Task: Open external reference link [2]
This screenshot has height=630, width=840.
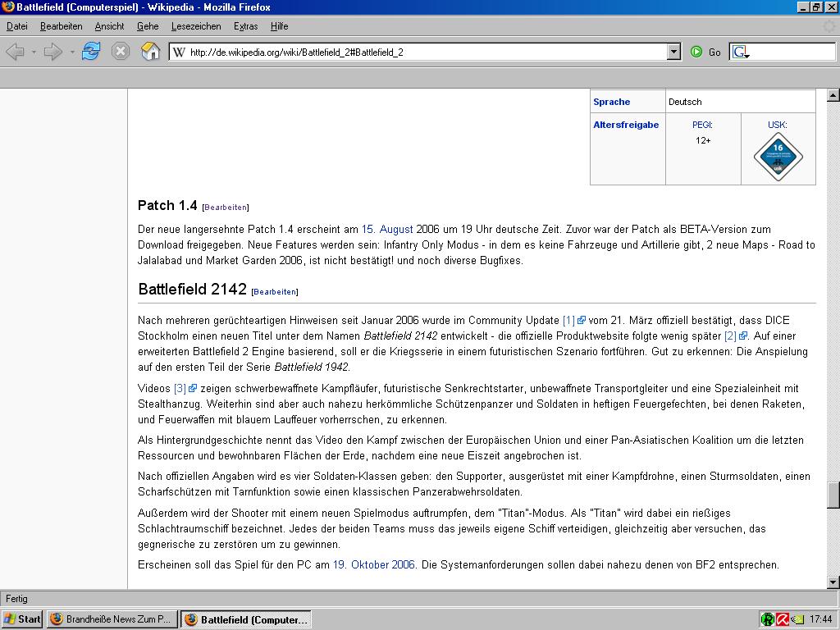Action: 736,336
